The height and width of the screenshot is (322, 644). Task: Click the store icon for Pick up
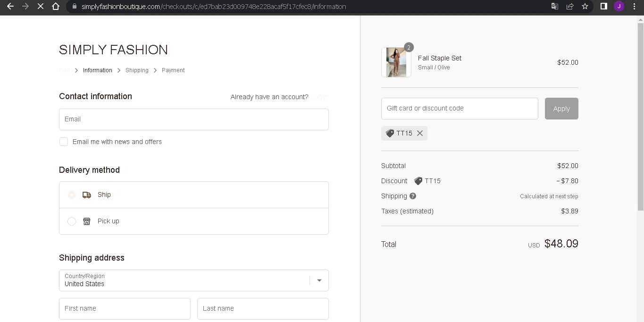pos(87,221)
